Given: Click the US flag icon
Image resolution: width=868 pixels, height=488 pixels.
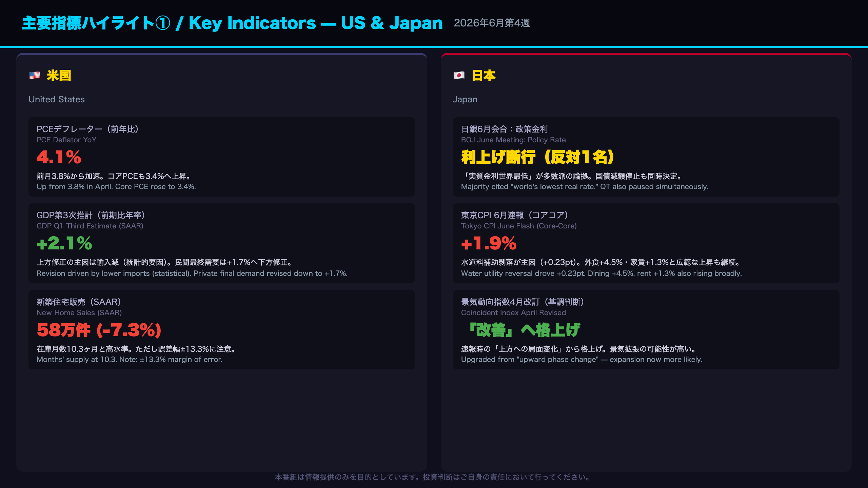Looking at the screenshot, I should pyautogui.click(x=35, y=75).
